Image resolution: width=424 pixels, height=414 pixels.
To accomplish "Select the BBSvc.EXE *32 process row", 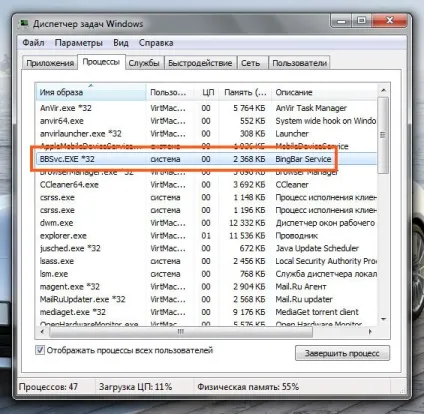I will click(206, 159).
